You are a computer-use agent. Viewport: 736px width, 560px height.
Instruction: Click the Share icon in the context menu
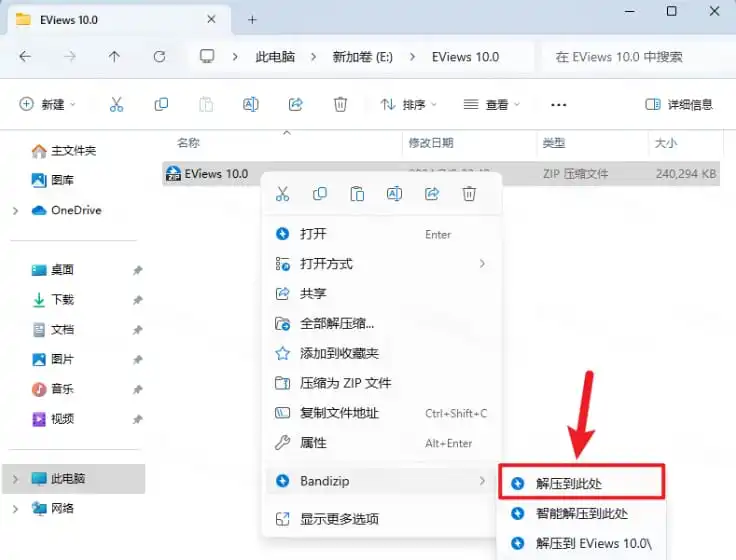[432, 194]
